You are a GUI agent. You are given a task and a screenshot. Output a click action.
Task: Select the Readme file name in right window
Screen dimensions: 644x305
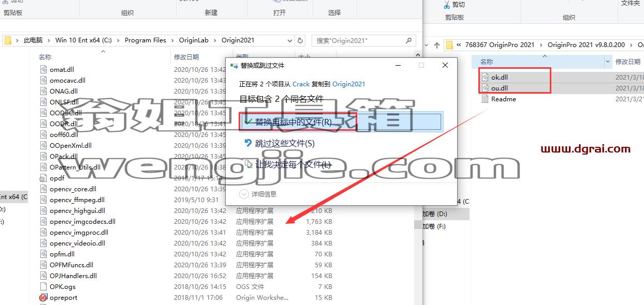pos(504,99)
